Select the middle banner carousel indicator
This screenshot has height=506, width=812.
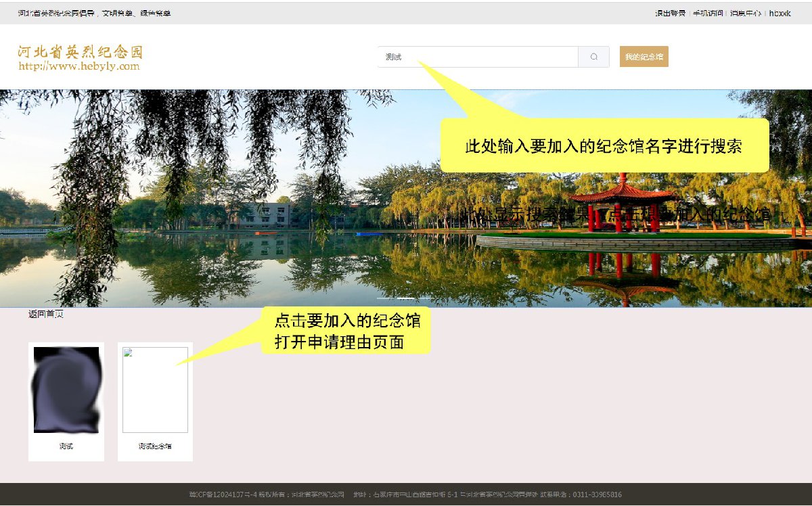click(x=405, y=298)
